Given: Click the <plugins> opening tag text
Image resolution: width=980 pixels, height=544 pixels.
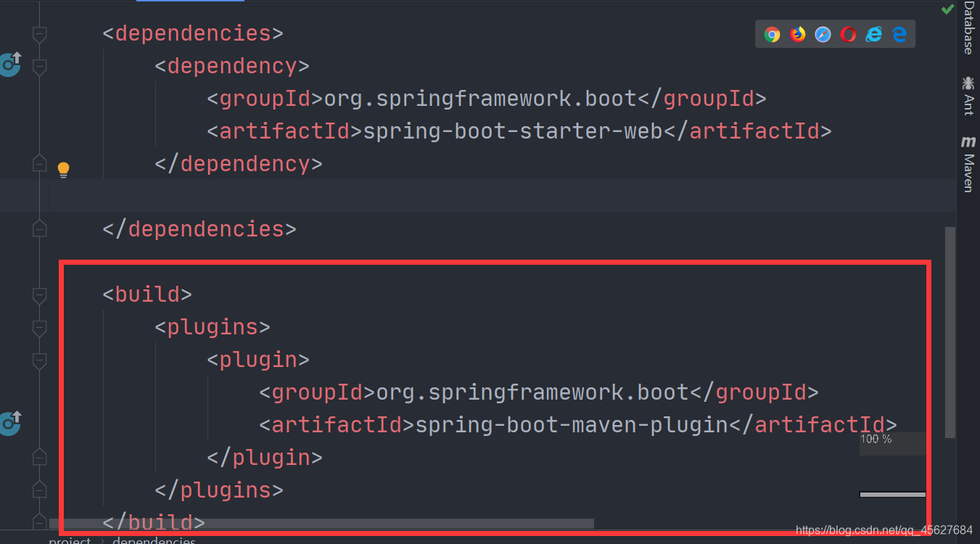Looking at the screenshot, I should [213, 327].
